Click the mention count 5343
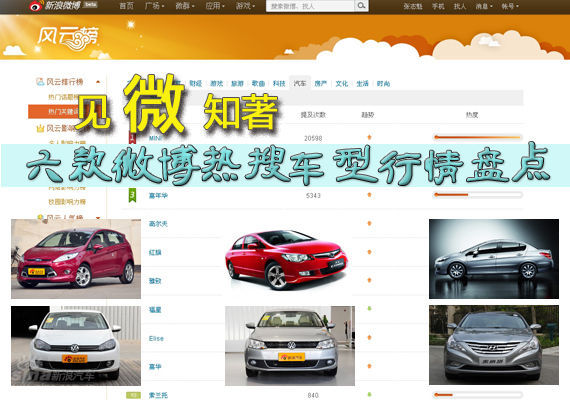The width and height of the screenshot is (570, 400). tap(313, 196)
